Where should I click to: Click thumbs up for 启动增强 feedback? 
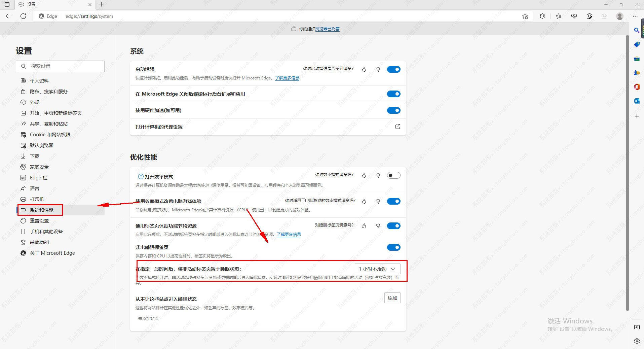click(x=364, y=69)
